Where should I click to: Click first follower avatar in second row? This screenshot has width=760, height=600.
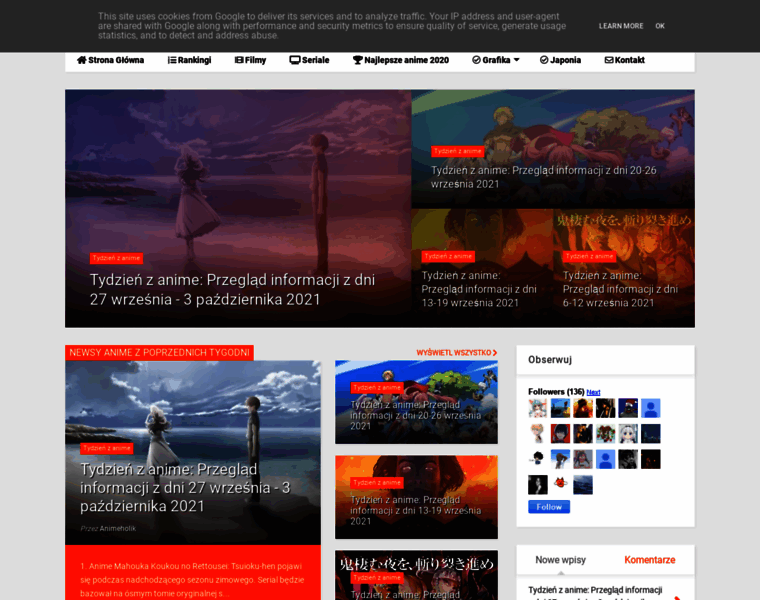[x=538, y=434]
